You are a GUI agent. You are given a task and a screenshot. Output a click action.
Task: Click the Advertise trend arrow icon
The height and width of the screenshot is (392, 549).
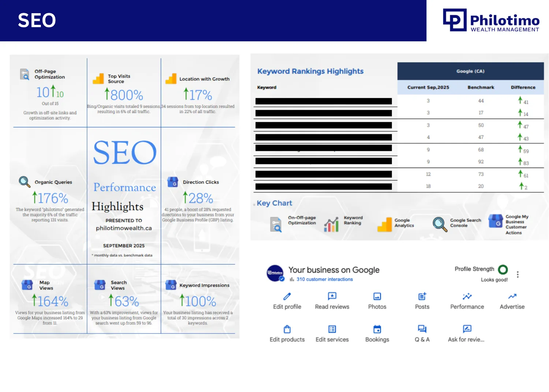tap(512, 296)
